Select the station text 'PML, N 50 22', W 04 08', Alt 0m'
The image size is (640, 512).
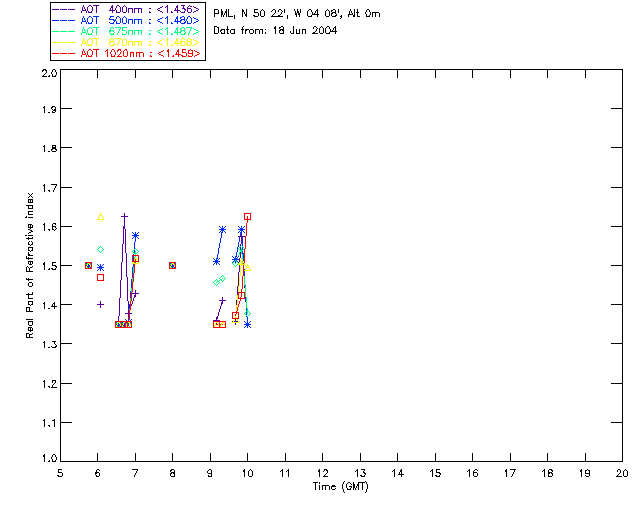click(297, 14)
